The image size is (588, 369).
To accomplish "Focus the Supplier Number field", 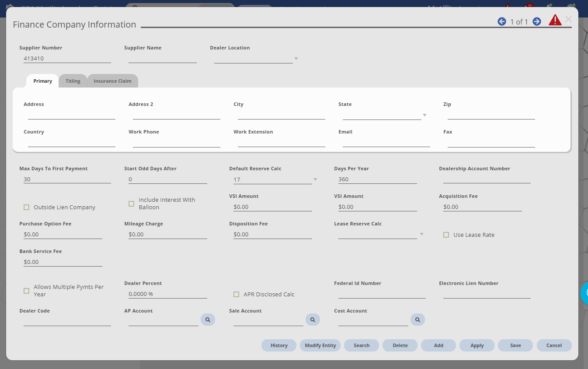I will tap(67, 58).
